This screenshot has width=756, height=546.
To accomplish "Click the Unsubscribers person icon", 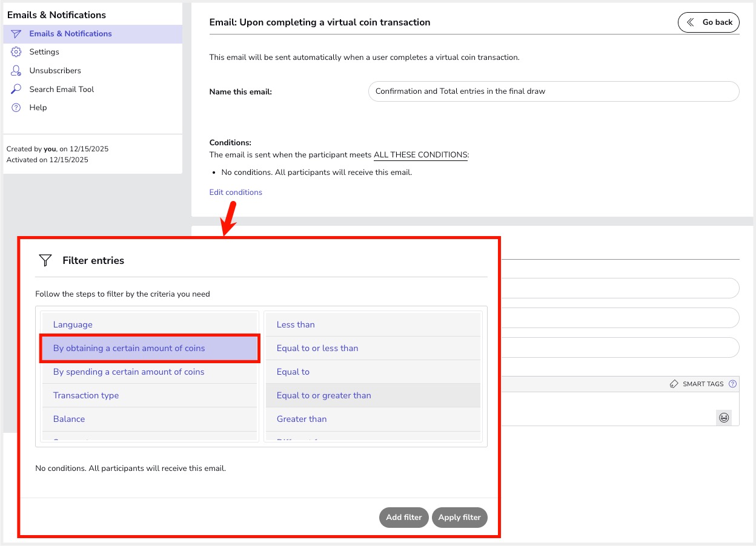I will tap(16, 71).
